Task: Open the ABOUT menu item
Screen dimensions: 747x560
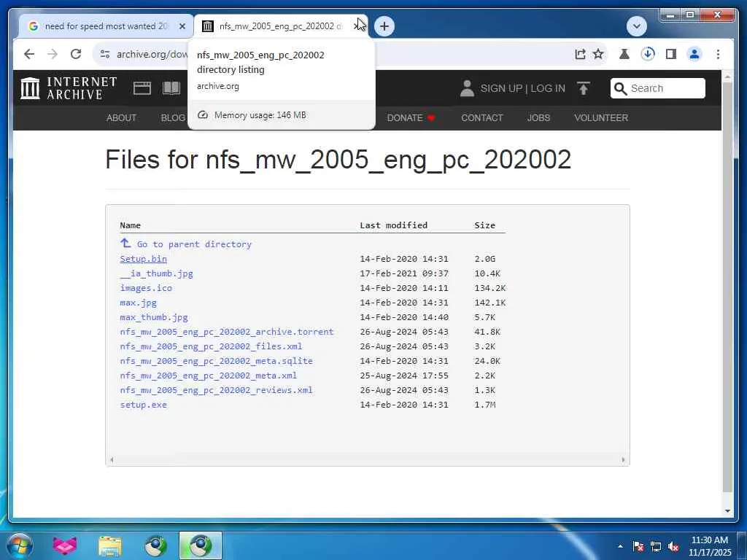Action: click(x=121, y=117)
